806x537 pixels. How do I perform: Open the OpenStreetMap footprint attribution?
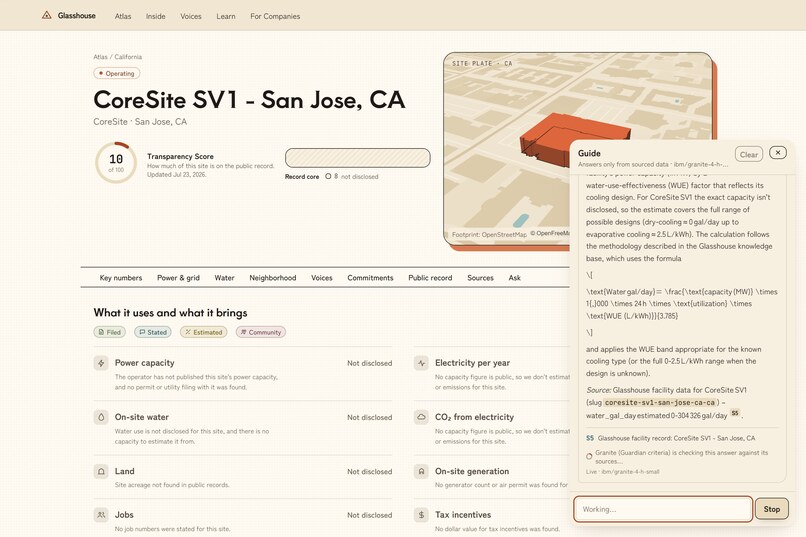489,234
